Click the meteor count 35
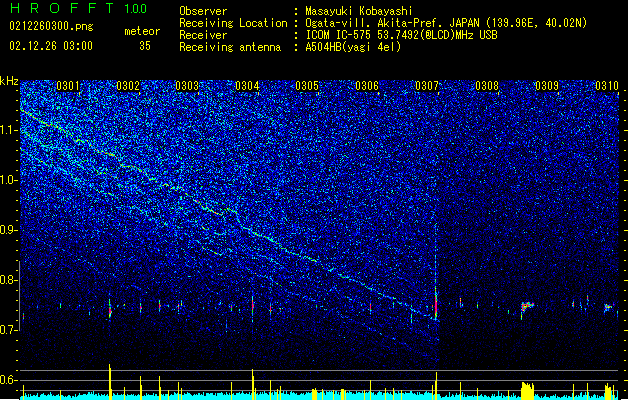 click(x=145, y=46)
